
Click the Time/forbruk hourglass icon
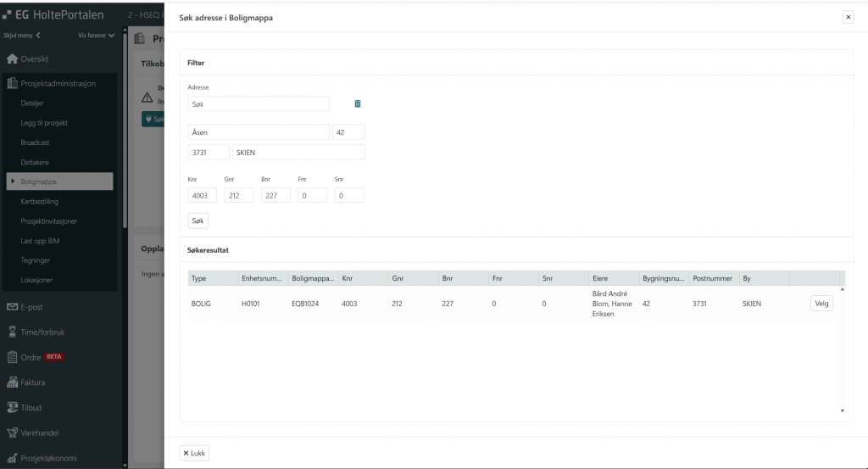coord(12,332)
